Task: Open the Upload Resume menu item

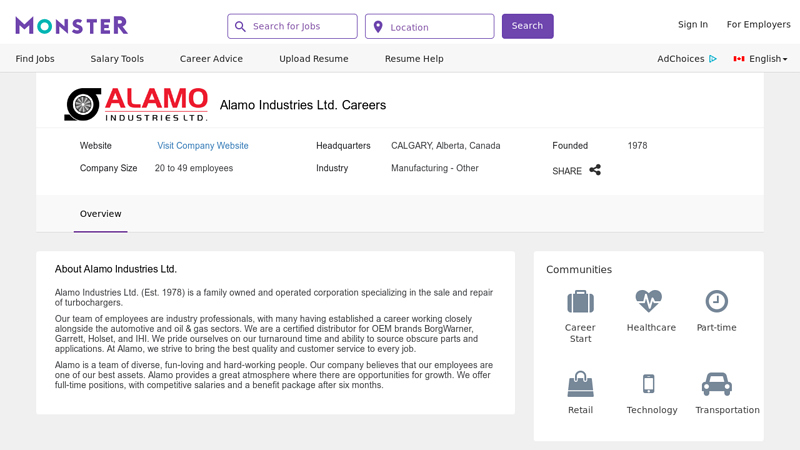Action: (314, 59)
